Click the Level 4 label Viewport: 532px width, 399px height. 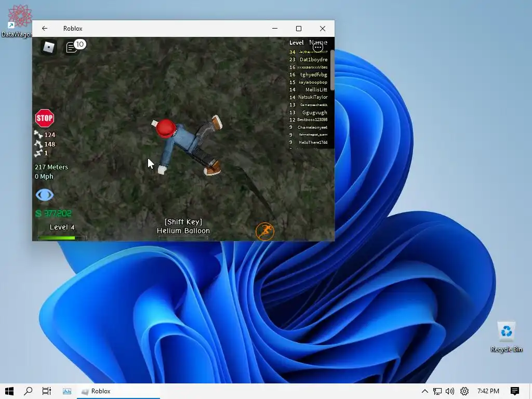62,227
